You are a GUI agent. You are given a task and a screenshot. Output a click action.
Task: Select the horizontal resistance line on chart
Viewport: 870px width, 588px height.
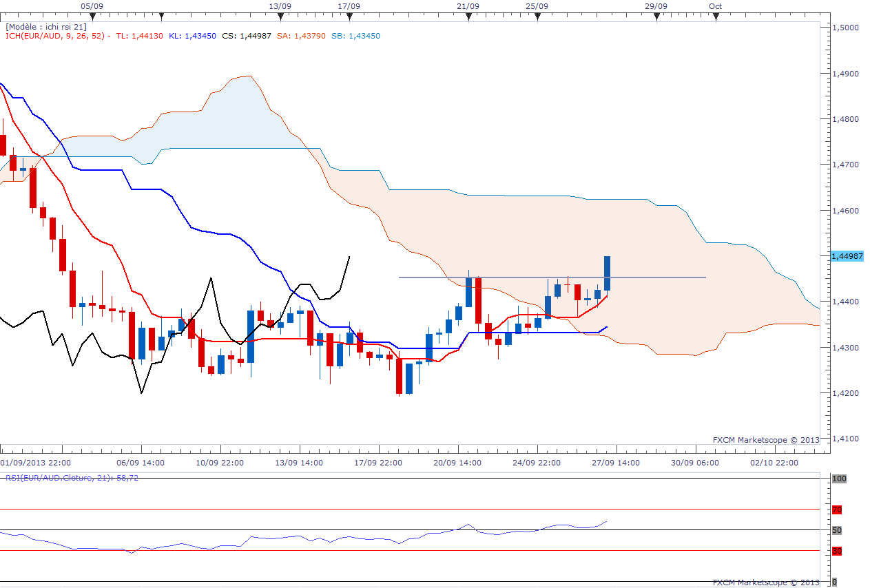click(551, 277)
